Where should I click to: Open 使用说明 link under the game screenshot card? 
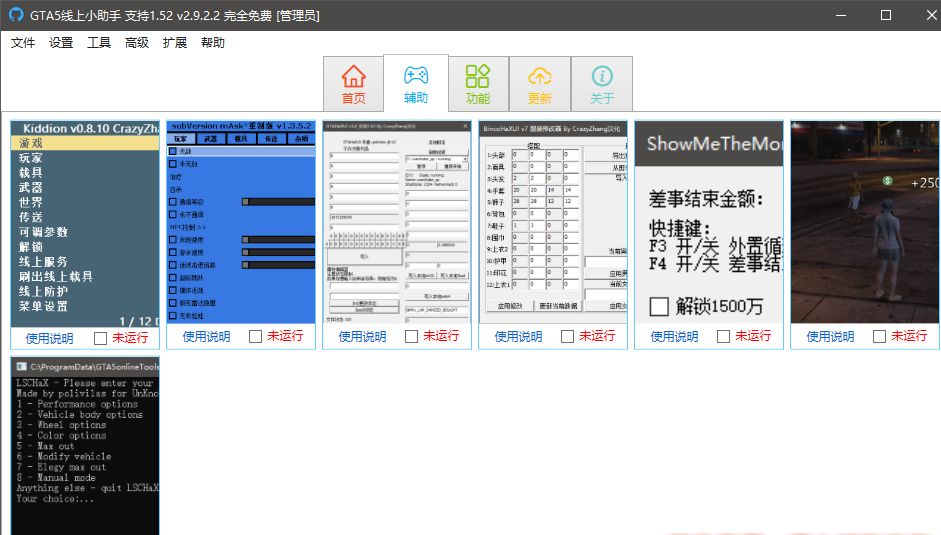click(x=830, y=336)
